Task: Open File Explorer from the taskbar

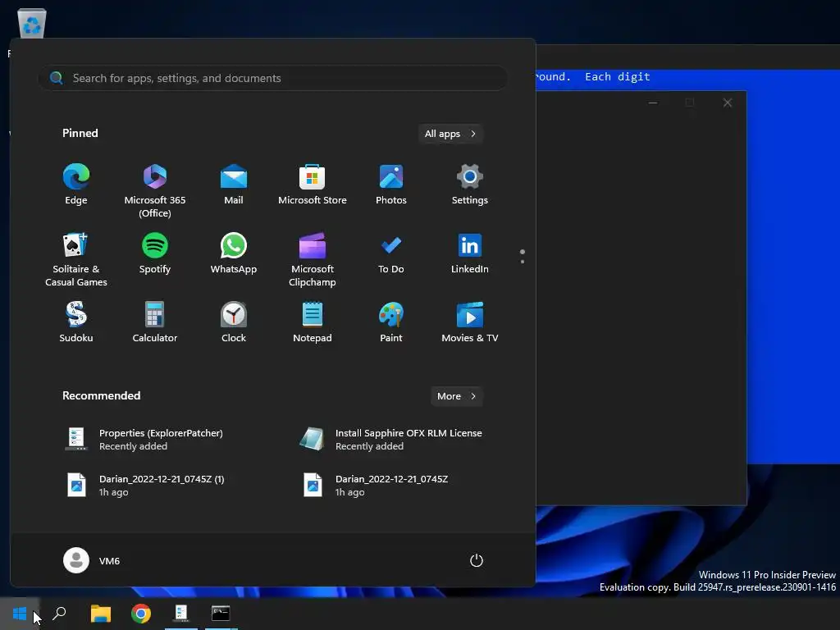Action: coord(101,614)
